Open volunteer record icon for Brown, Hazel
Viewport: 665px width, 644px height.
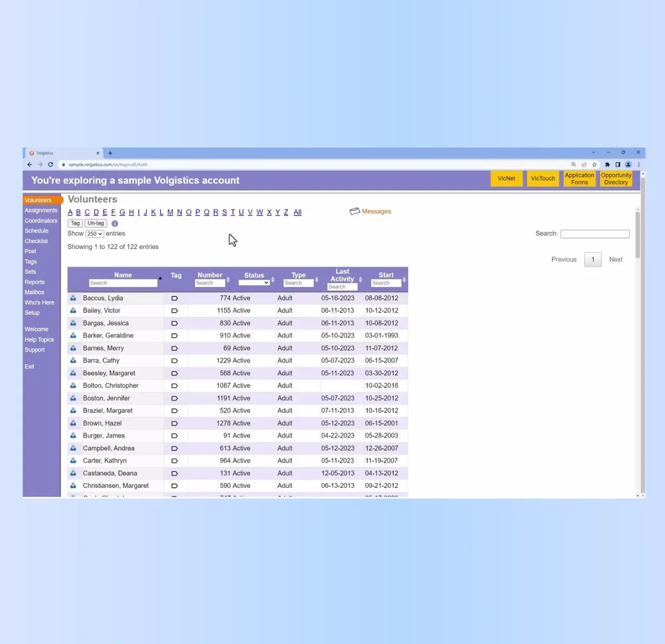(73, 423)
